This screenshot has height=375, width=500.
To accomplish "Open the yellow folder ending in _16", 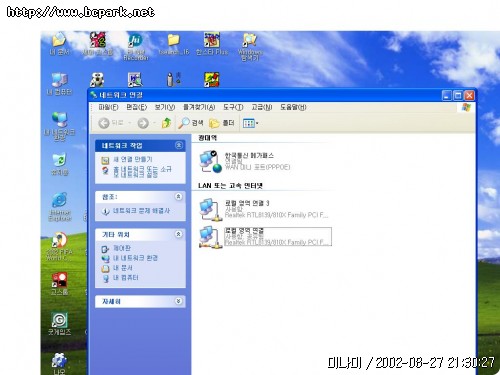I will coord(173,44).
